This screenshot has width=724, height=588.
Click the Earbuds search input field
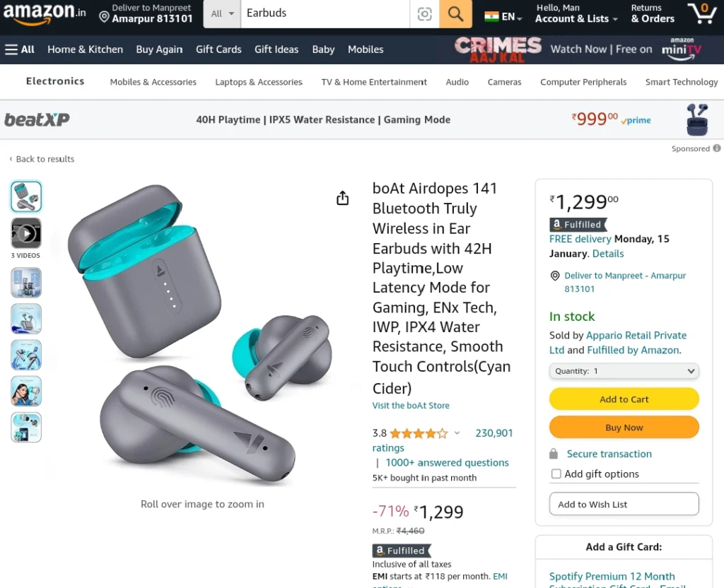325,13
